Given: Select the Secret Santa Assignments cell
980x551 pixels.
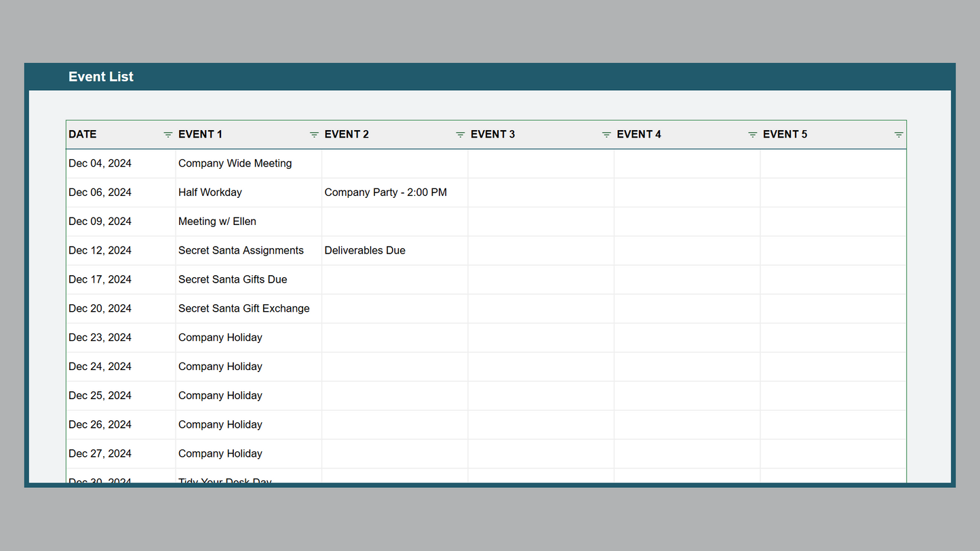Looking at the screenshot, I should pyautogui.click(x=241, y=251).
